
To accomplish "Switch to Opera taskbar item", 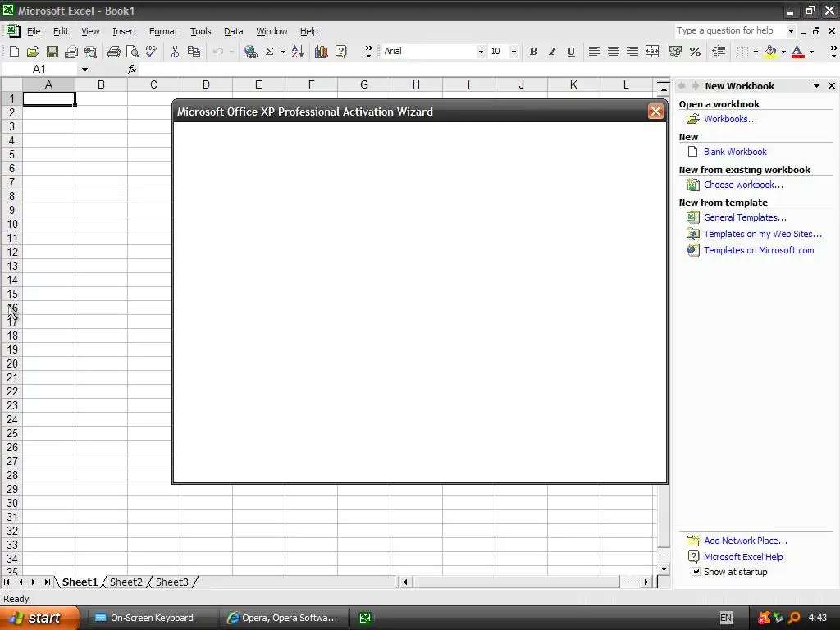I will (x=284, y=618).
